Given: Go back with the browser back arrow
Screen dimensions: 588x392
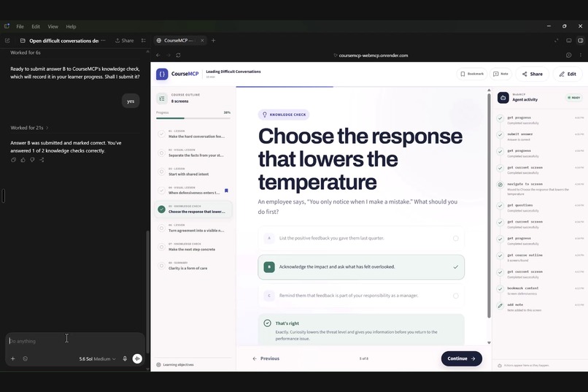Looking at the screenshot, I should (158, 55).
